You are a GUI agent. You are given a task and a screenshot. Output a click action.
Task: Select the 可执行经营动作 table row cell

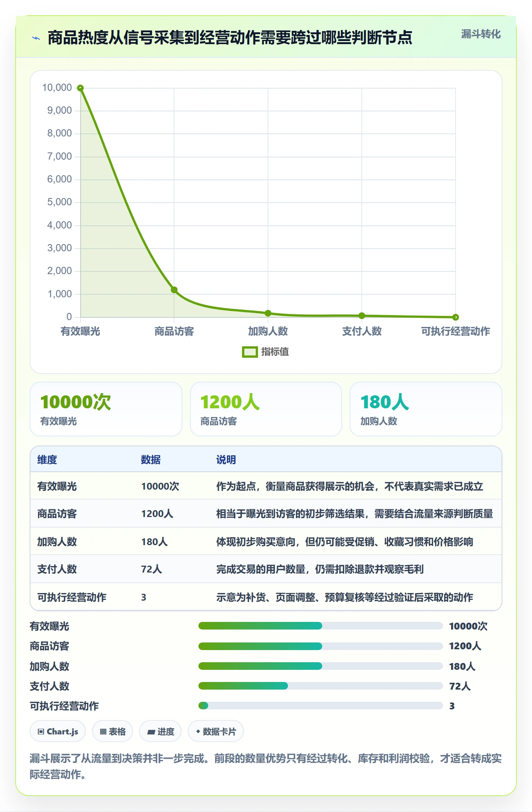(x=72, y=597)
